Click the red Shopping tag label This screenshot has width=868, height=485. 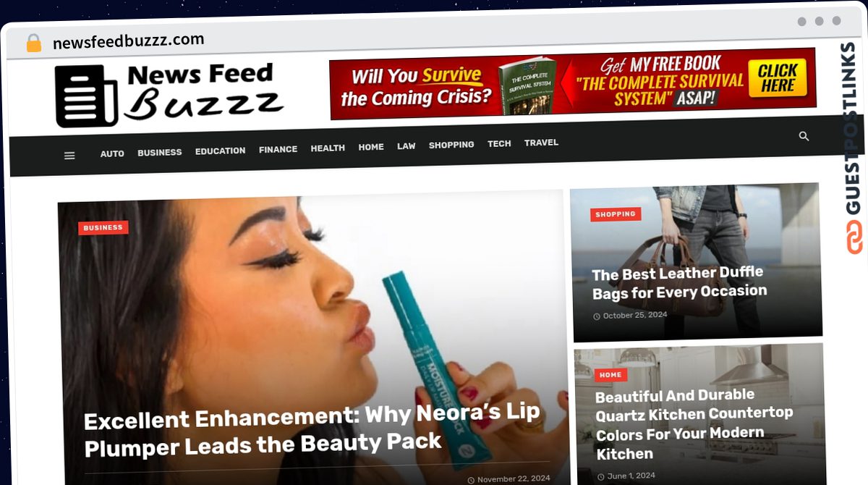[x=616, y=214]
